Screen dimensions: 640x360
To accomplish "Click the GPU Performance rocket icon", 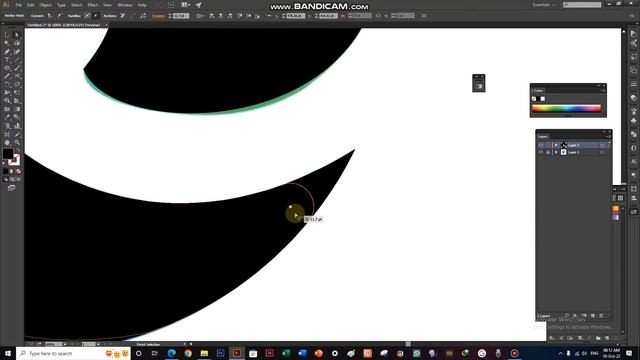I will 199,5.
